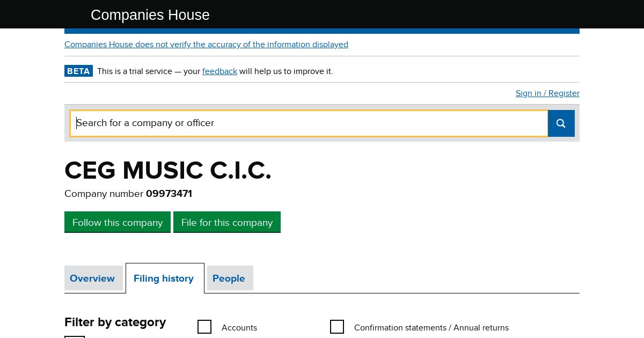Select the Filing history tab

click(164, 278)
